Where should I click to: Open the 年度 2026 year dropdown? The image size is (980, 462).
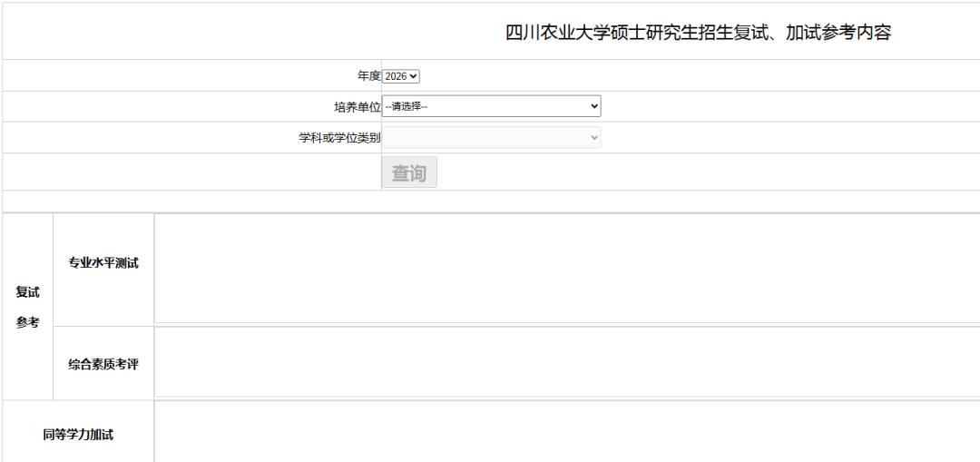tap(400, 77)
